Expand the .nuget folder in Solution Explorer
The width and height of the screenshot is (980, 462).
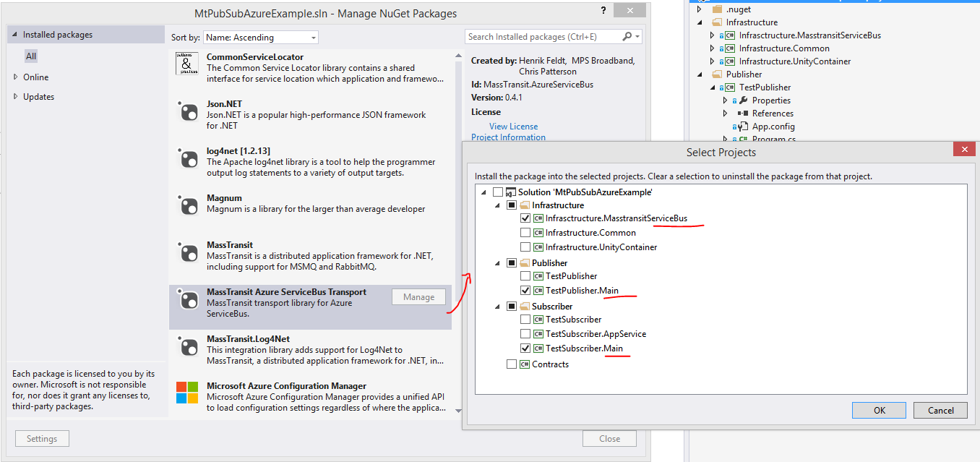pyautogui.click(x=700, y=9)
